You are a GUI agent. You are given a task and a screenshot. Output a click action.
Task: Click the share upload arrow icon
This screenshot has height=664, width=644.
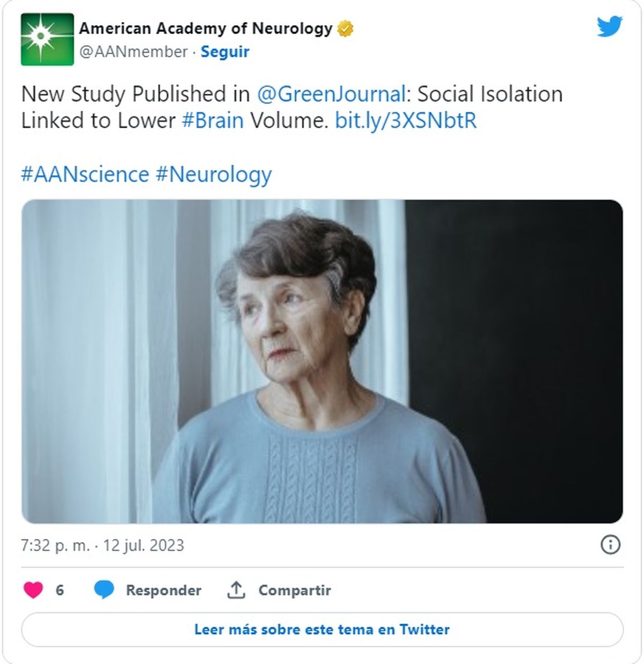pyautogui.click(x=236, y=590)
